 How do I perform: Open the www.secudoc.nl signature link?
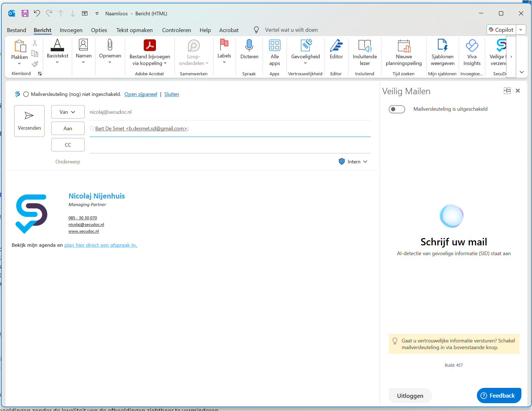click(84, 231)
